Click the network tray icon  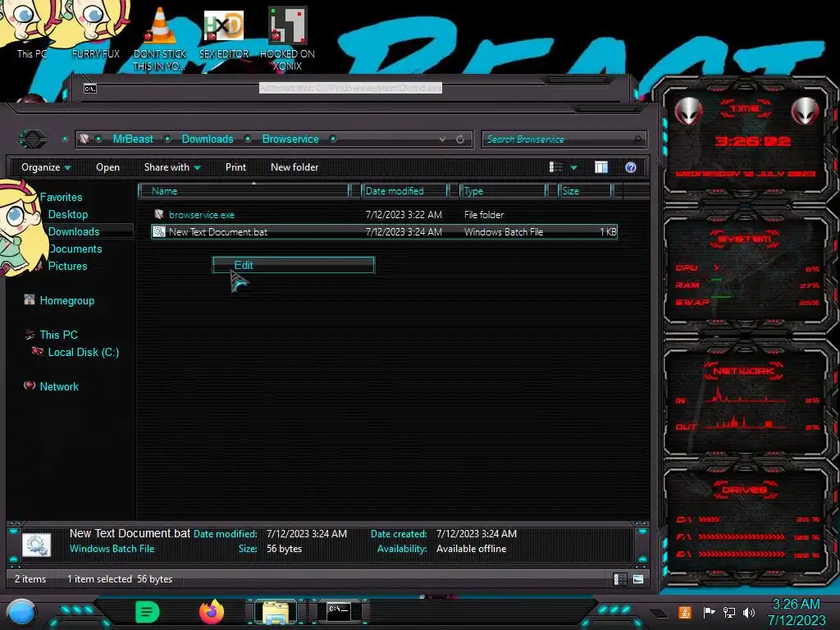point(729,612)
